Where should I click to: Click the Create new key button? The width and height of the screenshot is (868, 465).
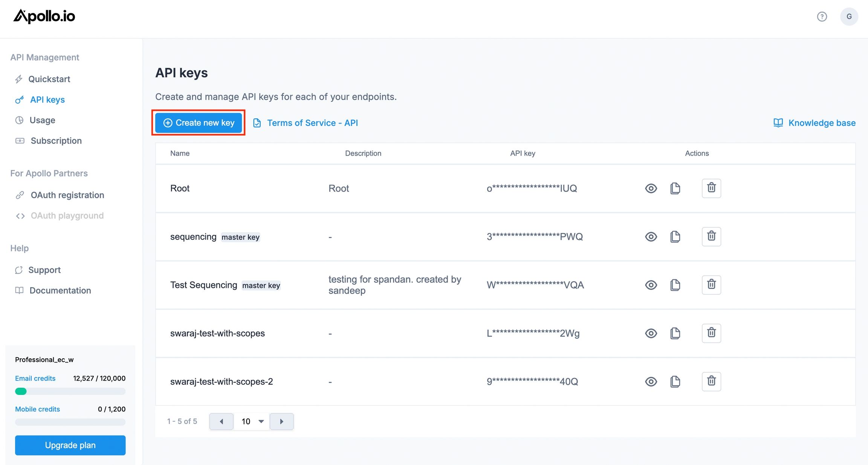(x=199, y=123)
